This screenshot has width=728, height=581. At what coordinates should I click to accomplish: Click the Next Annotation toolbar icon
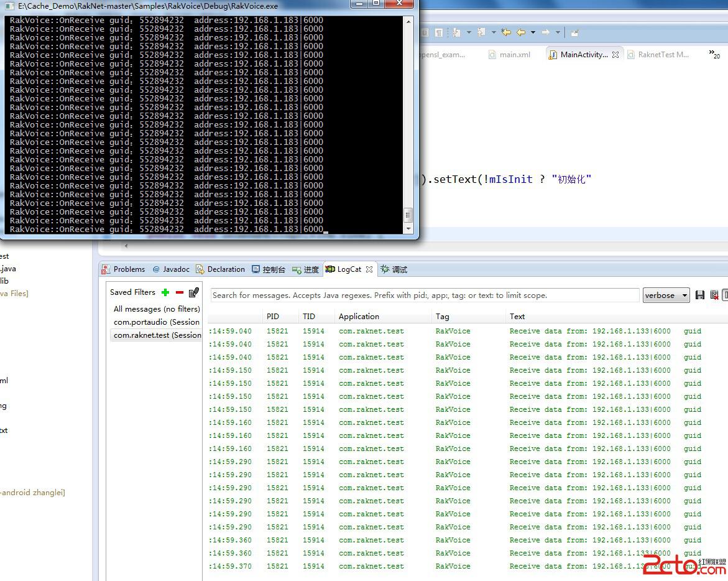click(x=456, y=32)
